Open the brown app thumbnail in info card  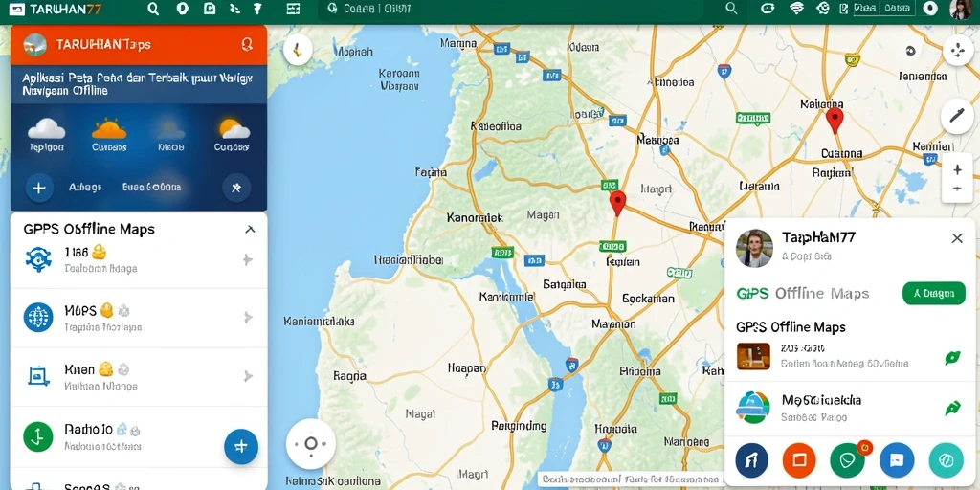click(x=753, y=356)
